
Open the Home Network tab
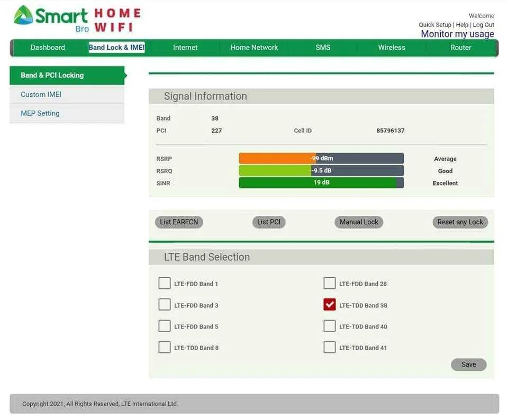point(254,48)
